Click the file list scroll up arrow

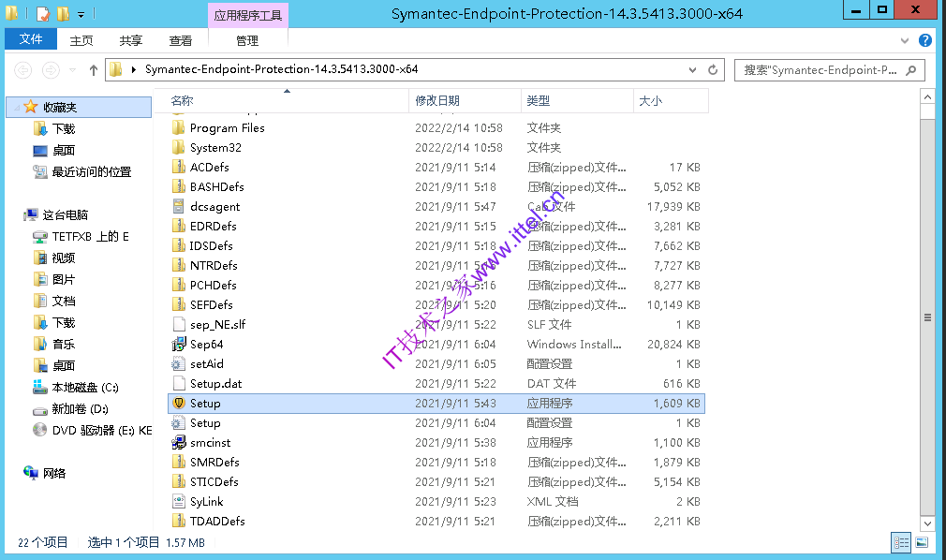coord(927,96)
